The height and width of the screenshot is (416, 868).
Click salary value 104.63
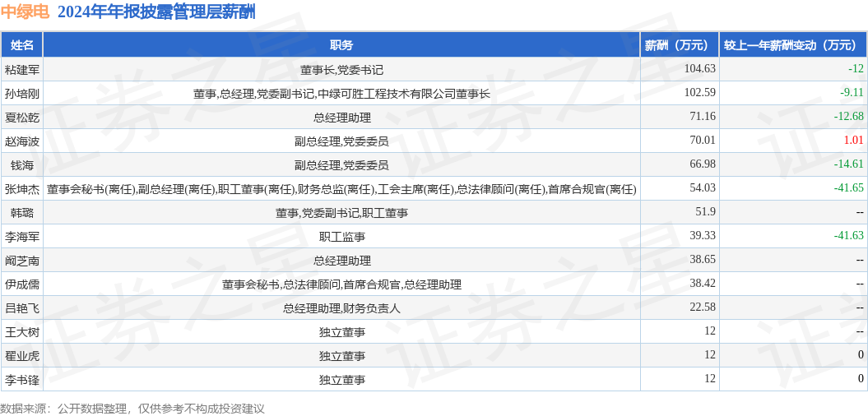pos(699,69)
